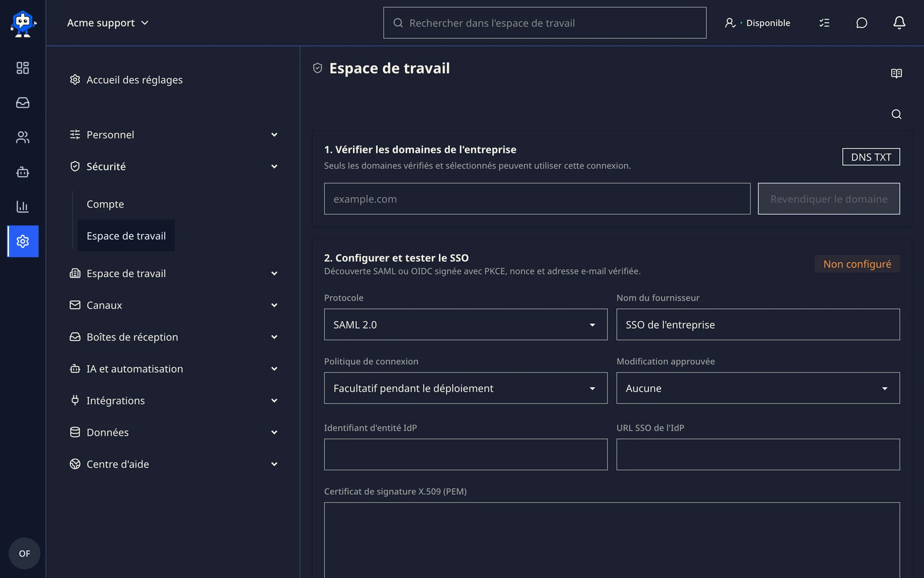Screen dimensions: 924x578
Task: Click the example.com domain field
Action: click(537, 199)
